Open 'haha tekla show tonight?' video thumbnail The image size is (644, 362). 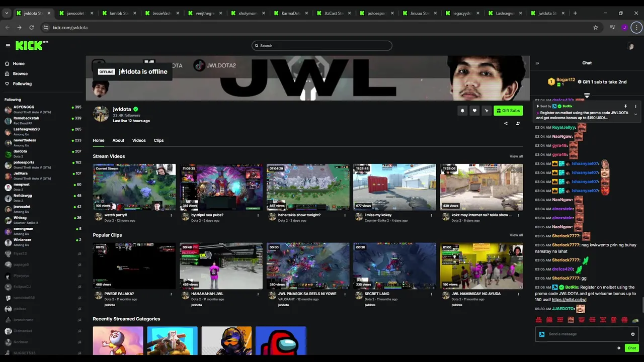click(x=308, y=187)
